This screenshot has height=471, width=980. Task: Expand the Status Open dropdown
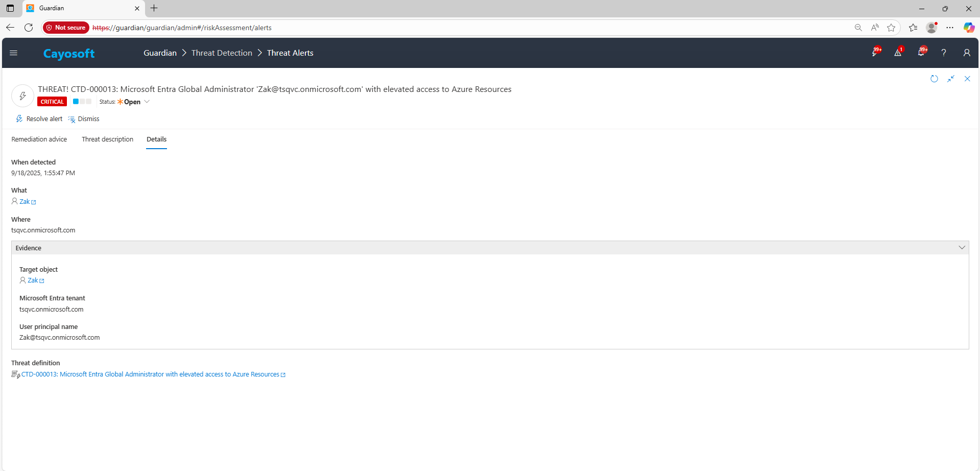[147, 102]
